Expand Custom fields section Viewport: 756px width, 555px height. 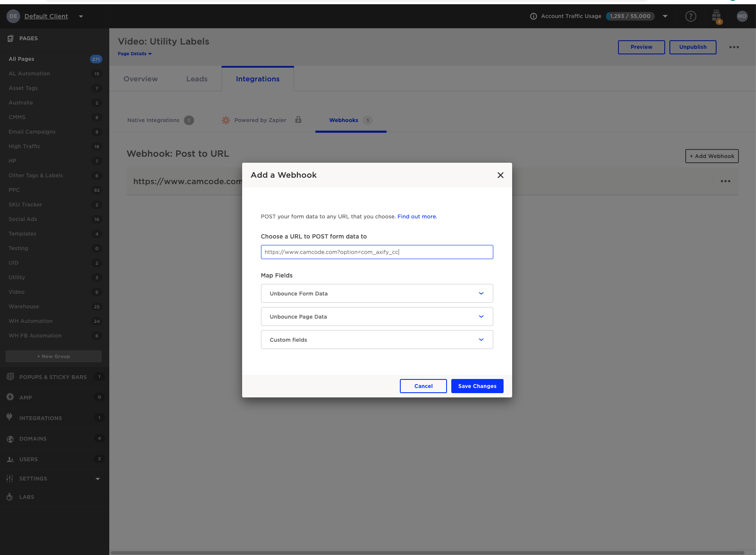[x=377, y=340]
